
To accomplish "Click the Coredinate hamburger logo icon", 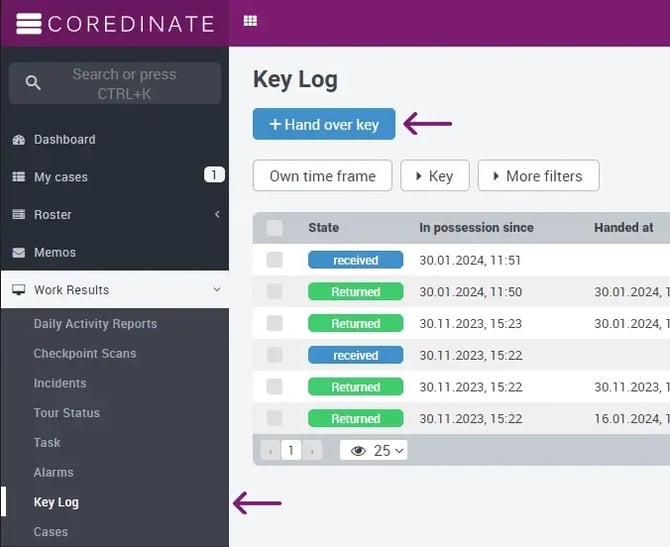I will pyautogui.click(x=29, y=24).
